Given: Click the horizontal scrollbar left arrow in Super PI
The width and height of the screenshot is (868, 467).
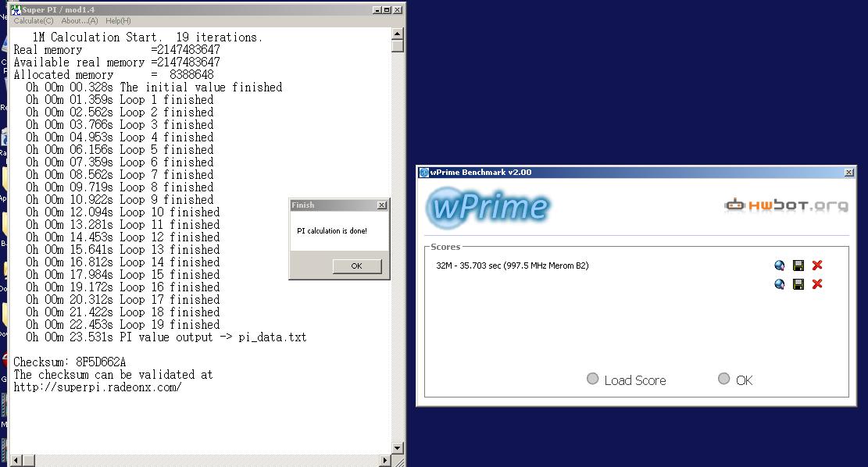Looking at the screenshot, I should point(16,460).
